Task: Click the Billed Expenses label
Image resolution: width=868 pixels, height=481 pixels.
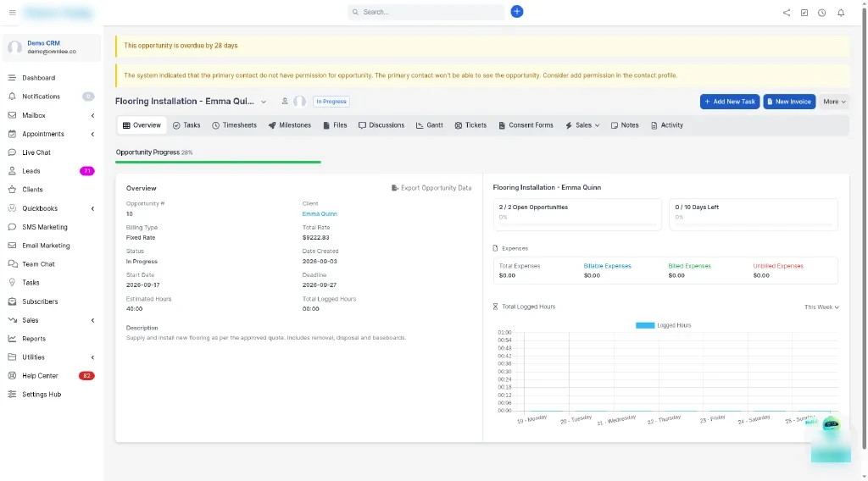Action: point(689,266)
